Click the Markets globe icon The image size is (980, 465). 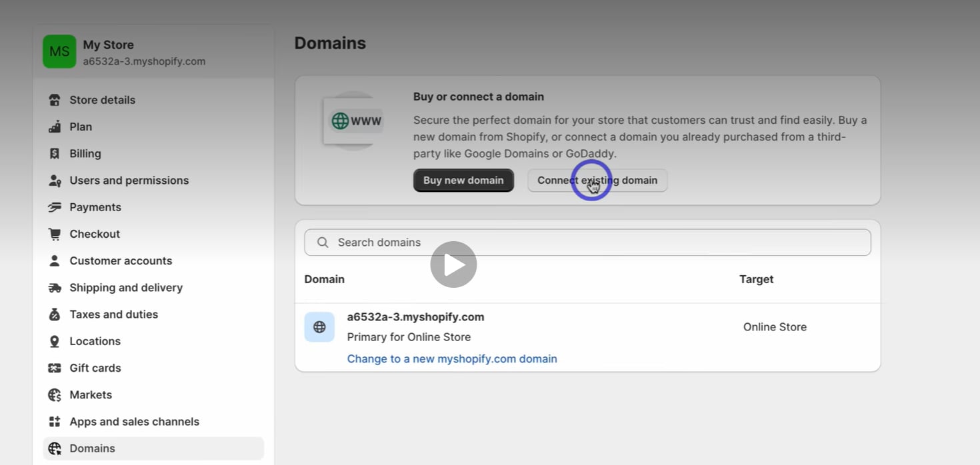point(55,395)
